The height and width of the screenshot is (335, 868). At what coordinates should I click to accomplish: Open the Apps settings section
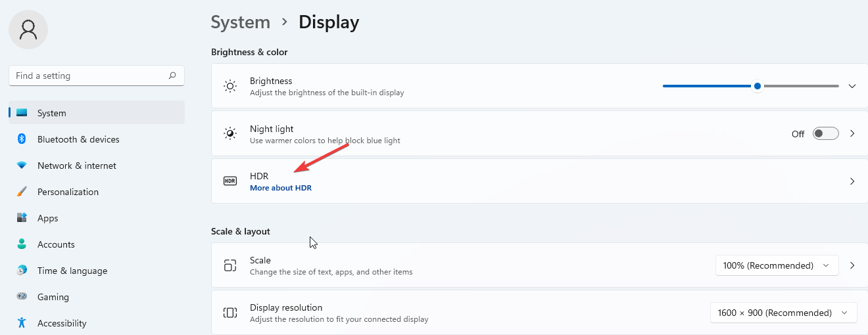coord(48,218)
